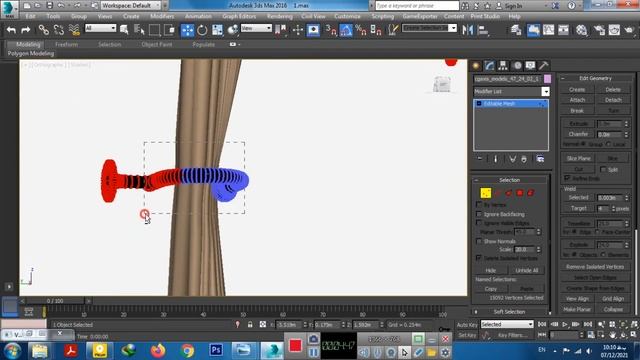This screenshot has width=640, height=360.
Task: Select the Rectangular Selection Region tool
Action: point(154,30)
